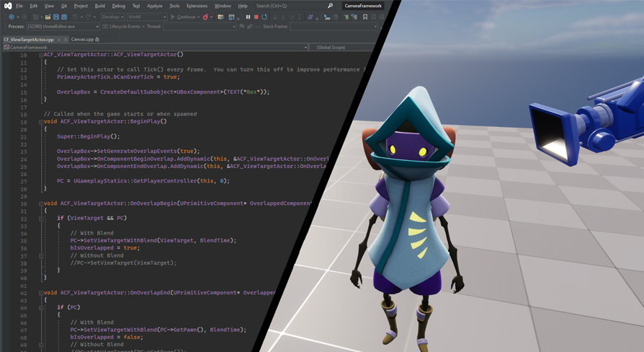
Task: Click the CameraFramework solution name label
Action: pos(363,6)
